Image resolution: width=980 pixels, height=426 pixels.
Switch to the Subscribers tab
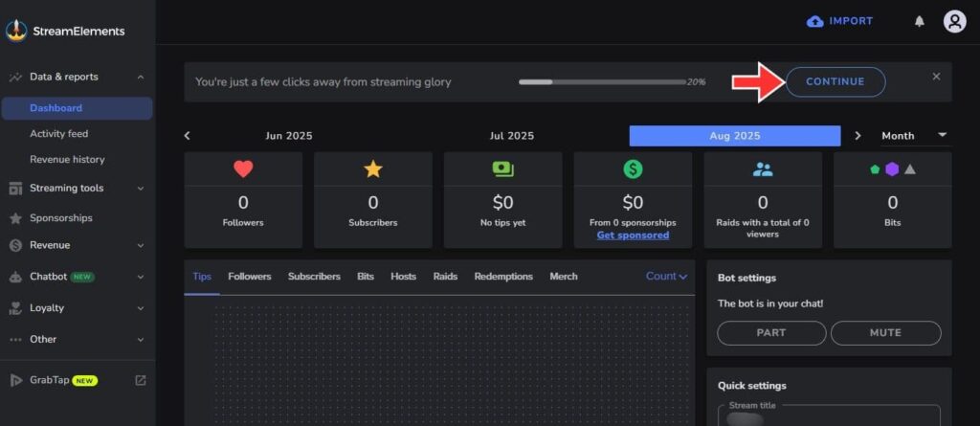314,277
